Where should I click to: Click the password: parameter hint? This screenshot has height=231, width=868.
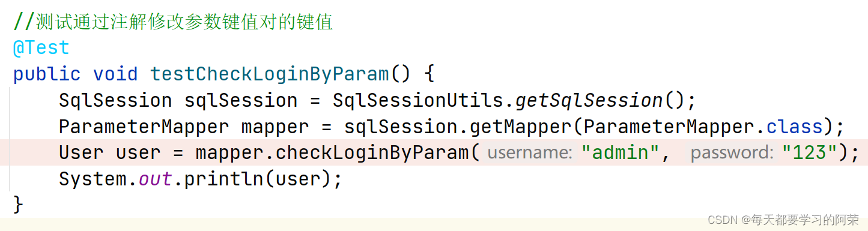(731, 153)
